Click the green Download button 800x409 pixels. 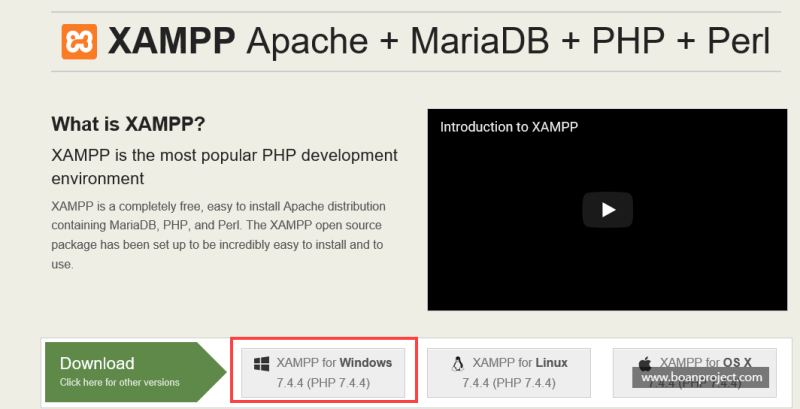click(x=136, y=372)
